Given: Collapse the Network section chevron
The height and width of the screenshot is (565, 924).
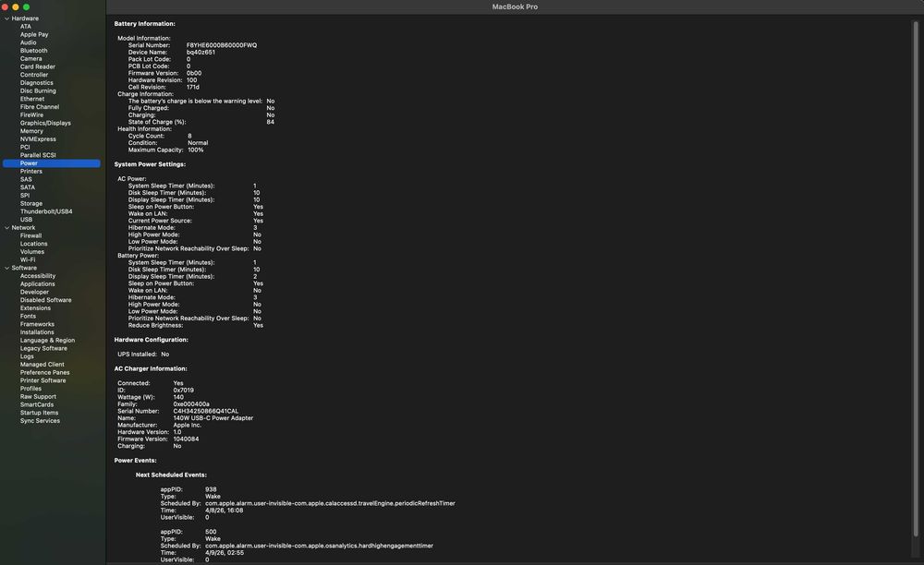Looking at the screenshot, I should [x=7, y=228].
